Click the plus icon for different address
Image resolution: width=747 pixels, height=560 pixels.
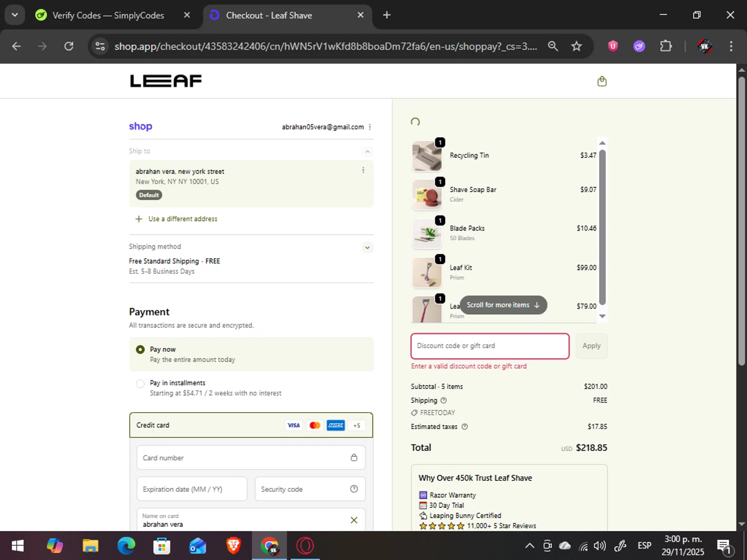coord(139,219)
